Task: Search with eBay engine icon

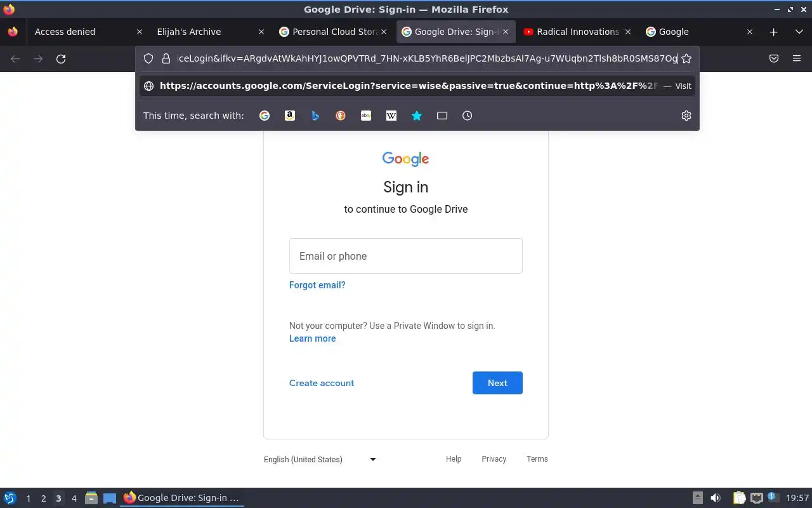Action: 366,116
